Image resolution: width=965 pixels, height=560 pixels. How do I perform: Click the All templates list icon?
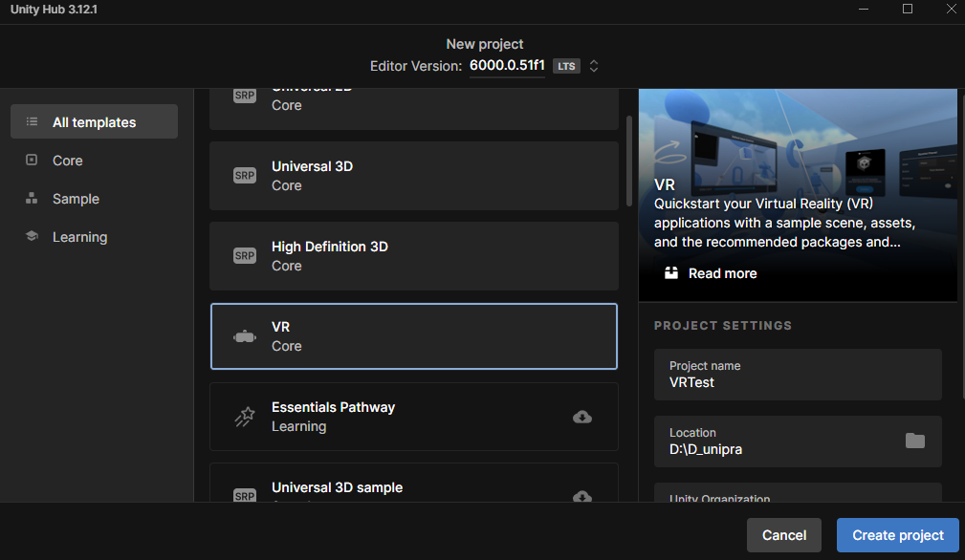32,121
